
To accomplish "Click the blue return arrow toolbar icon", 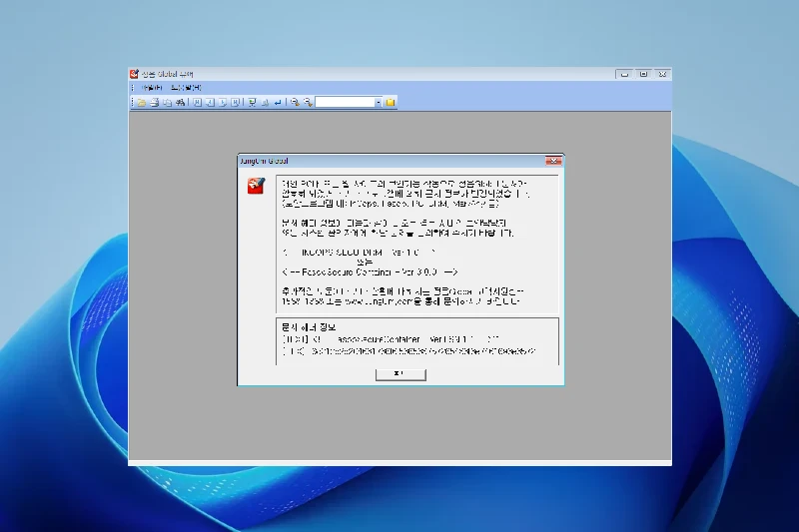I will [278, 103].
